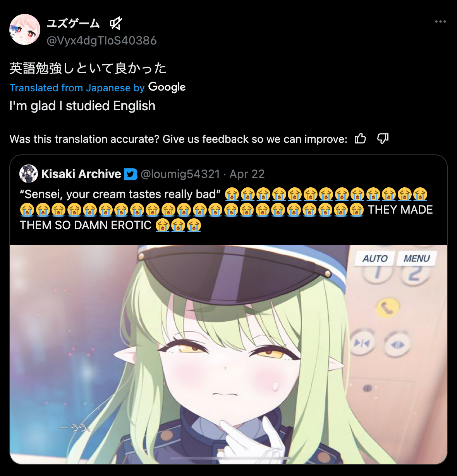Click the Google logo text
Viewport: 457px width, 476px height.
click(167, 87)
